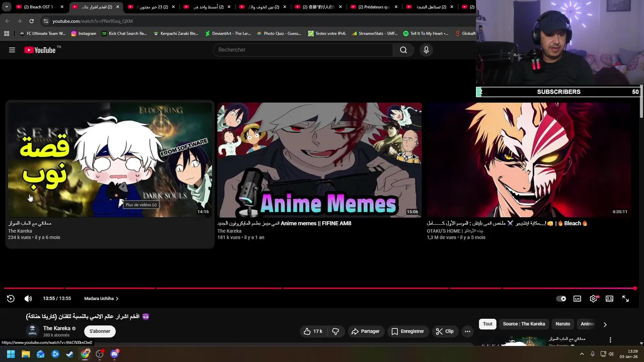Create a Clip of the video
This screenshot has height=362, width=644.
(x=445, y=331)
